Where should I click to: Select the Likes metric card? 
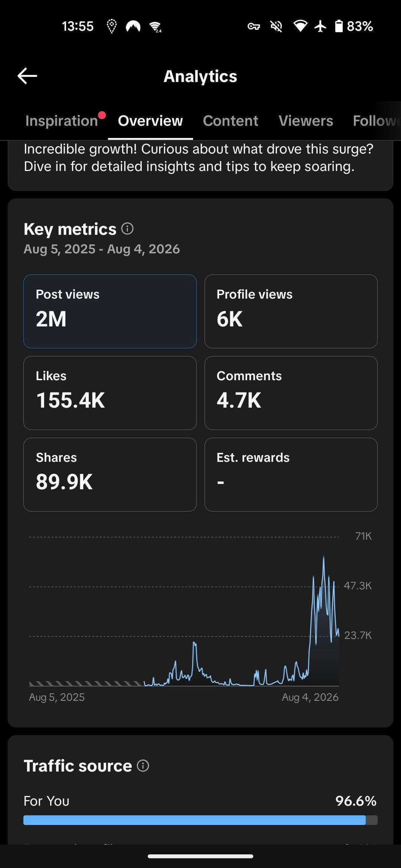[x=110, y=393]
